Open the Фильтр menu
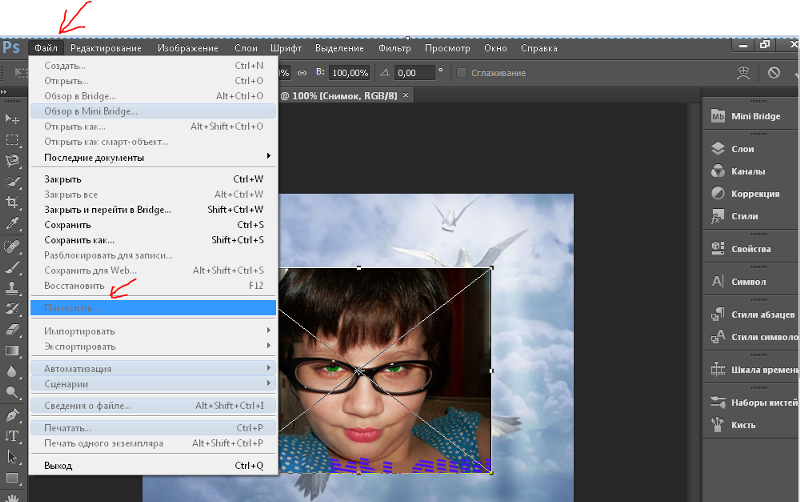The height and width of the screenshot is (502, 800). (x=394, y=48)
